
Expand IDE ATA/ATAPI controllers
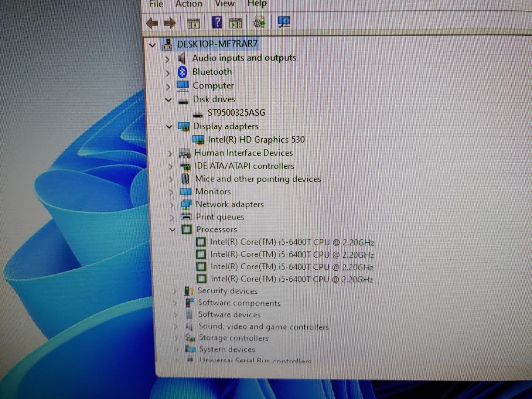(x=170, y=167)
